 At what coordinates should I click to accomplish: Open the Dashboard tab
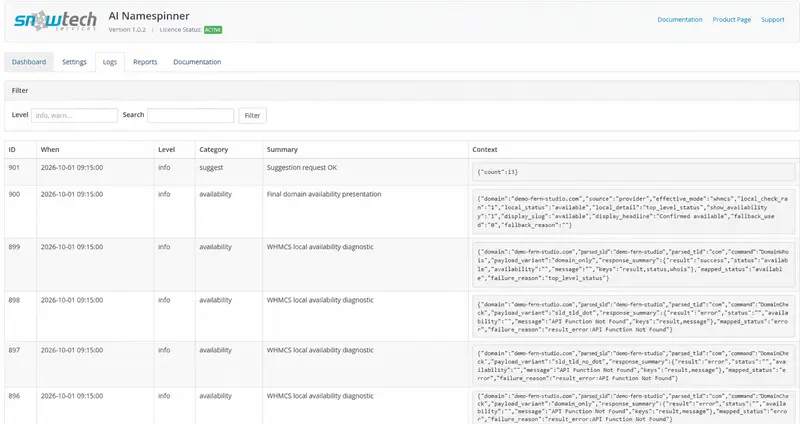pos(29,62)
